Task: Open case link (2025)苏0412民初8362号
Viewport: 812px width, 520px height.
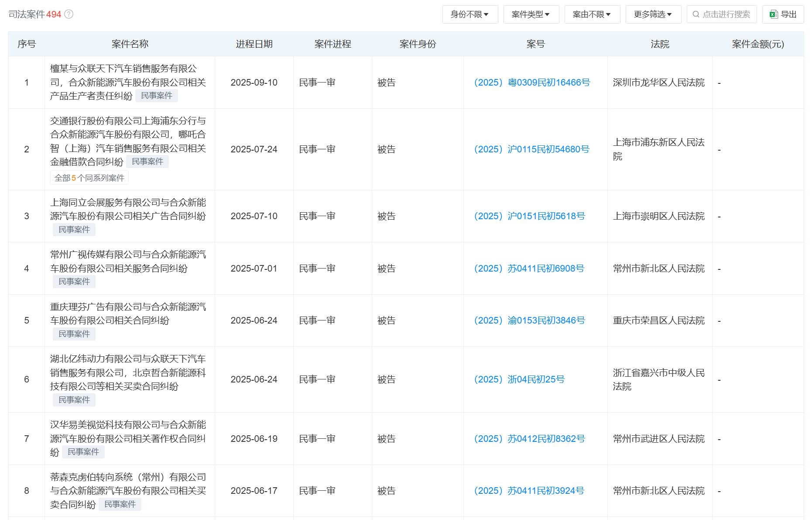Action: (x=529, y=439)
